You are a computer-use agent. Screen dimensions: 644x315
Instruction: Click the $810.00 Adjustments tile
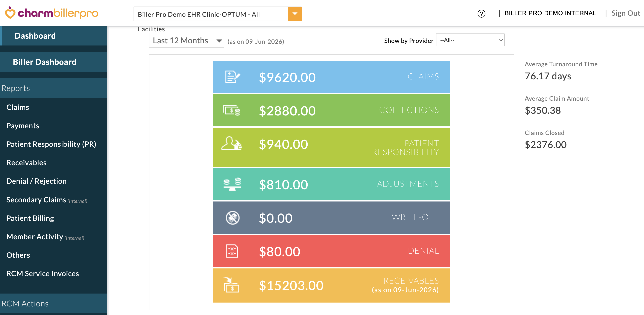(331, 184)
